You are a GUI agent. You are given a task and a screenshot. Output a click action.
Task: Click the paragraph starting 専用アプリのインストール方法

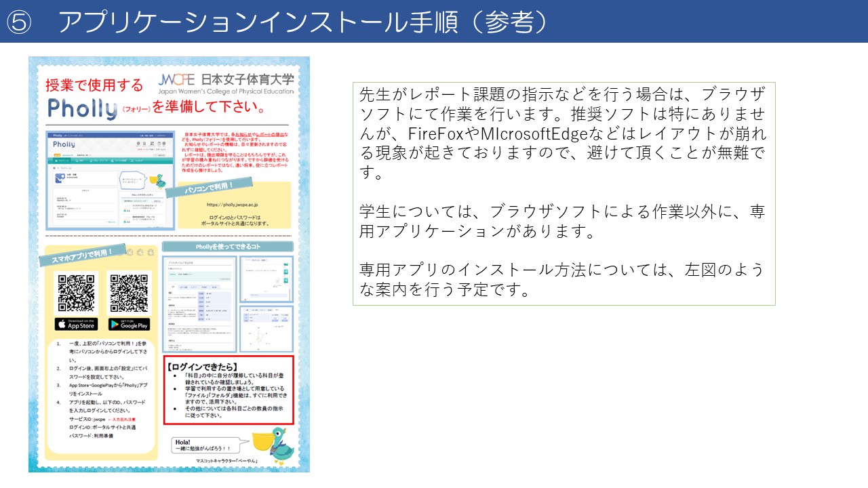pyautogui.click(x=562, y=280)
